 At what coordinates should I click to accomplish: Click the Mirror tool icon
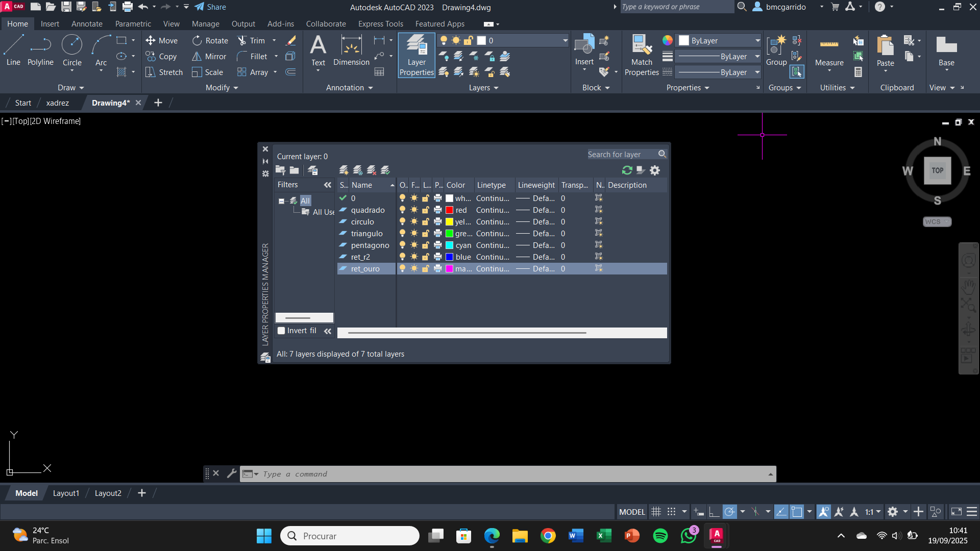click(x=197, y=56)
